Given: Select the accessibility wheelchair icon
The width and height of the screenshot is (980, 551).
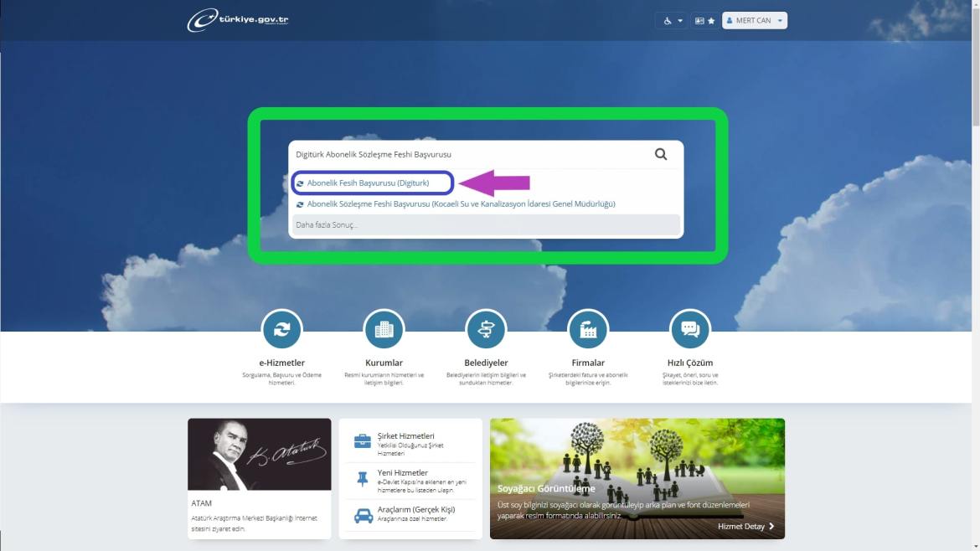Looking at the screenshot, I should coord(666,20).
